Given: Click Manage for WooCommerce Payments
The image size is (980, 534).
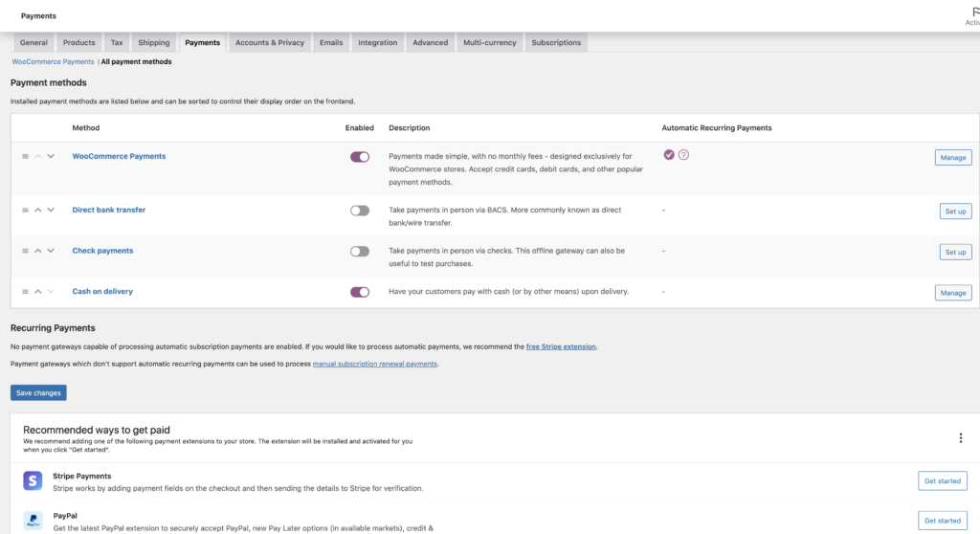Looking at the screenshot, I should [x=953, y=158].
